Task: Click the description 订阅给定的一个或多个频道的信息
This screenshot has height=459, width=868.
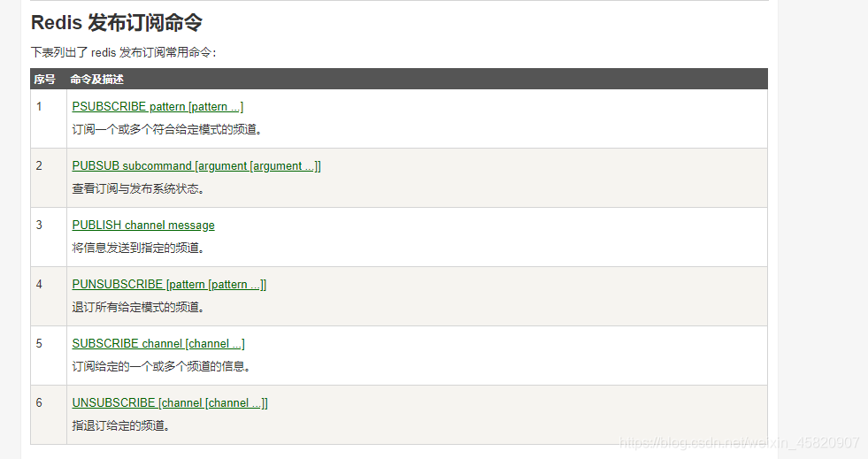Action: pos(161,366)
